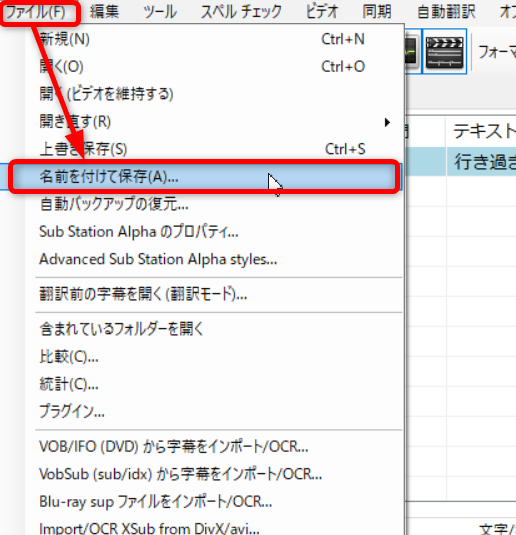Open the 編集 menu
516x535 pixels.
tap(104, 12)
